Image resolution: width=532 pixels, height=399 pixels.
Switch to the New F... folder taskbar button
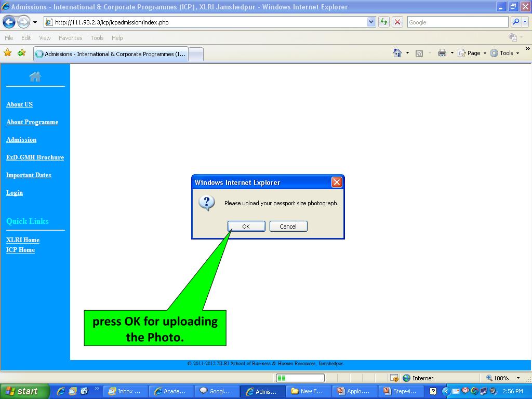(309, 391)
